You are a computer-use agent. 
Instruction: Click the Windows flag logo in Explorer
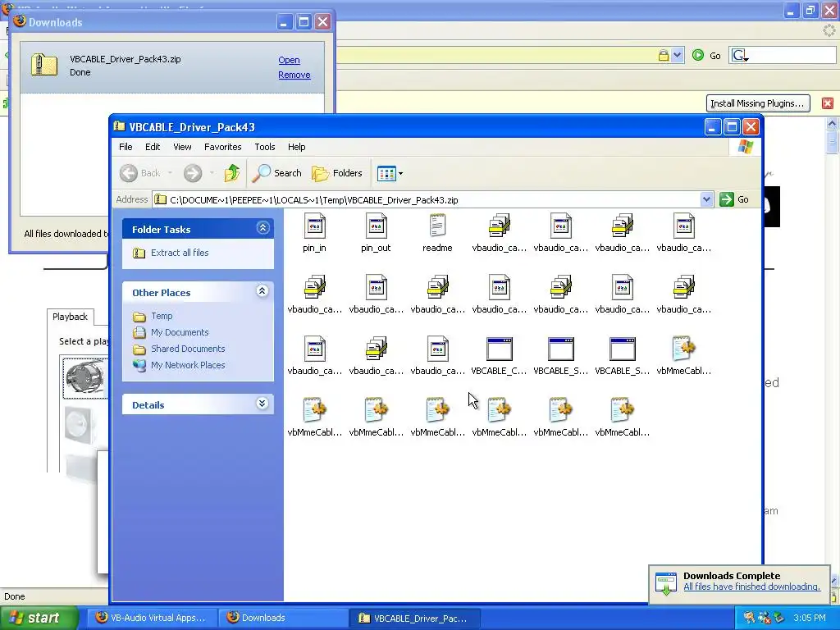tap(745, 147)
